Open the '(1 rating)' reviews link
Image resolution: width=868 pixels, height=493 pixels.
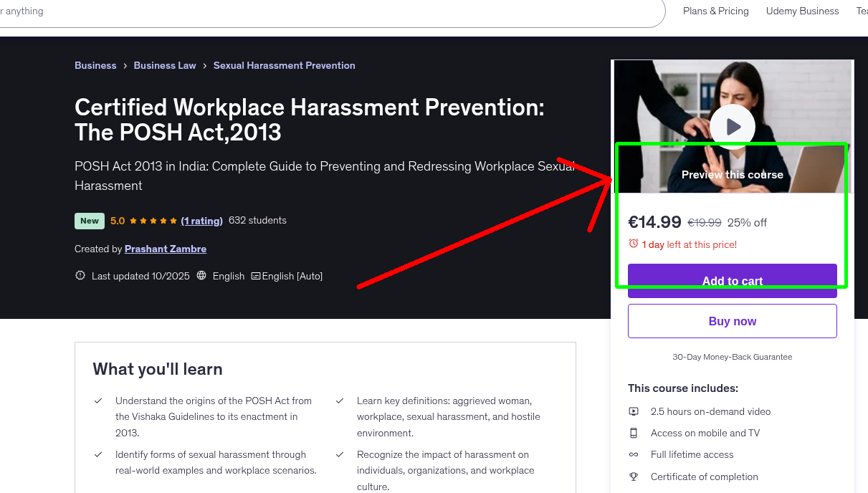pos(202,221)
